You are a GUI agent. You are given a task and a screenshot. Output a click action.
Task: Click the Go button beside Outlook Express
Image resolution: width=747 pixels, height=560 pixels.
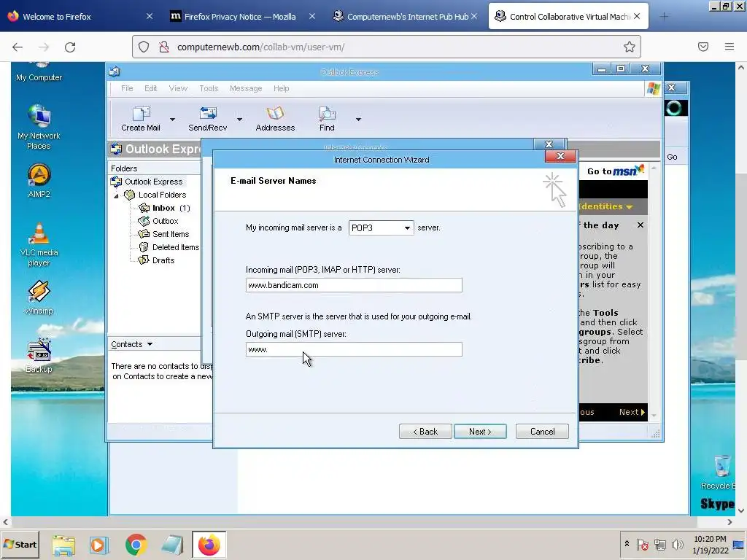pos(672,157)
